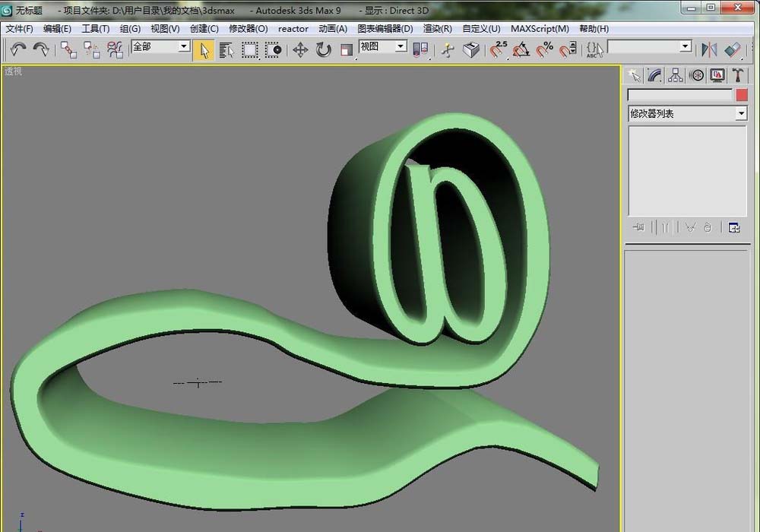Open the 渲染(R) menu
This screenshot has width=760, height=532.
(x=437, y=29)
